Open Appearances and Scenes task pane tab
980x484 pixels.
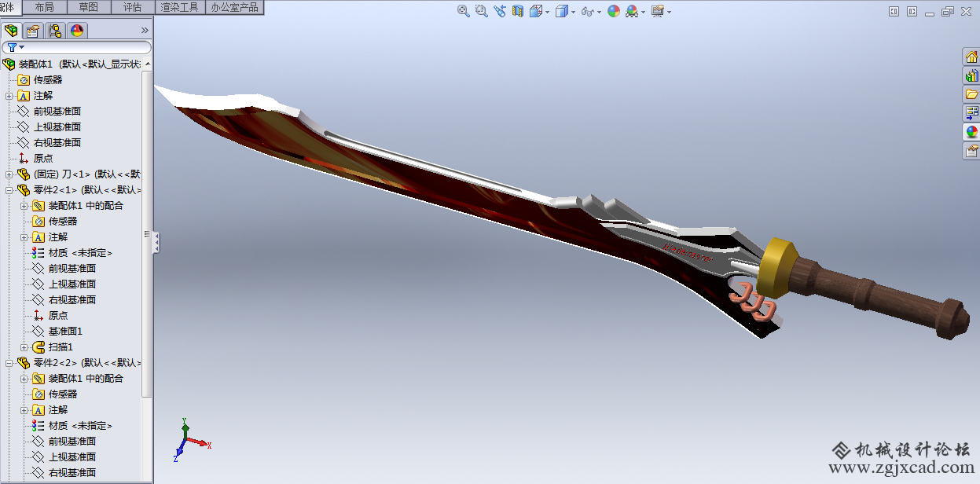[x=971, y=132]
